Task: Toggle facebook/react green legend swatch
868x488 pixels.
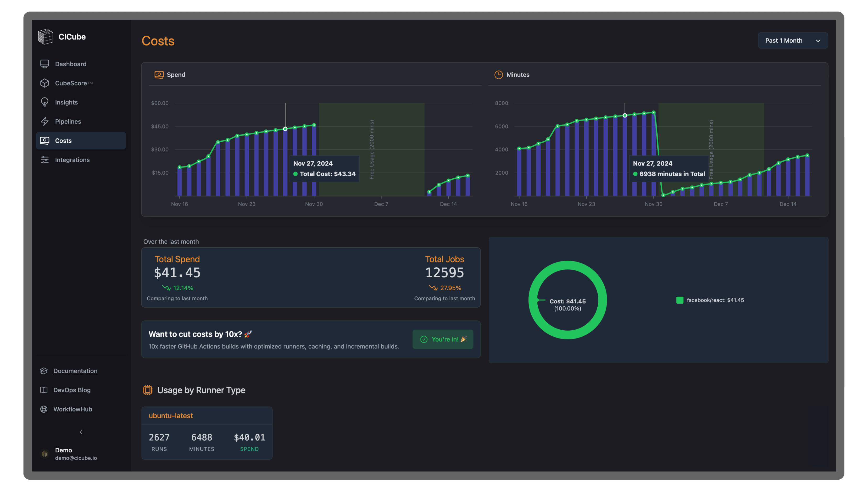Action: [x=680, y=300]
